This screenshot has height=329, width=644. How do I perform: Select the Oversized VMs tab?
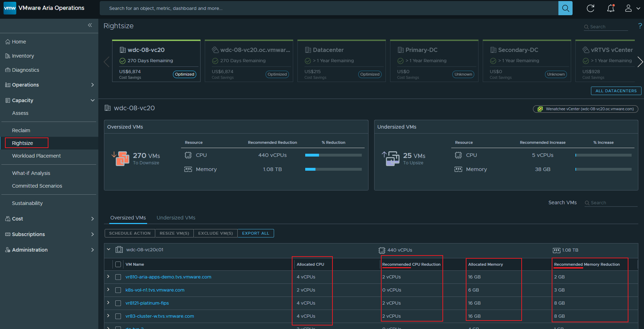[x=128, y=218]
